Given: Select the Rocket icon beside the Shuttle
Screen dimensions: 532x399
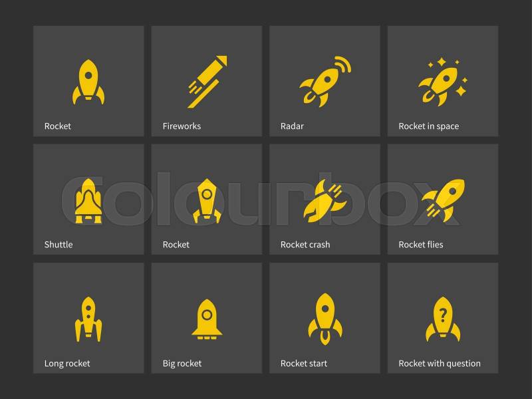Looking at the screenshot, I should [207, 201].
